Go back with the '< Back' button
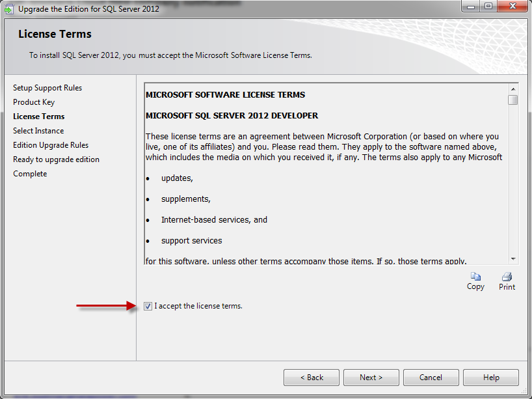Image resolution: width=532 pixels, height=399 pixels. [312, 378]
